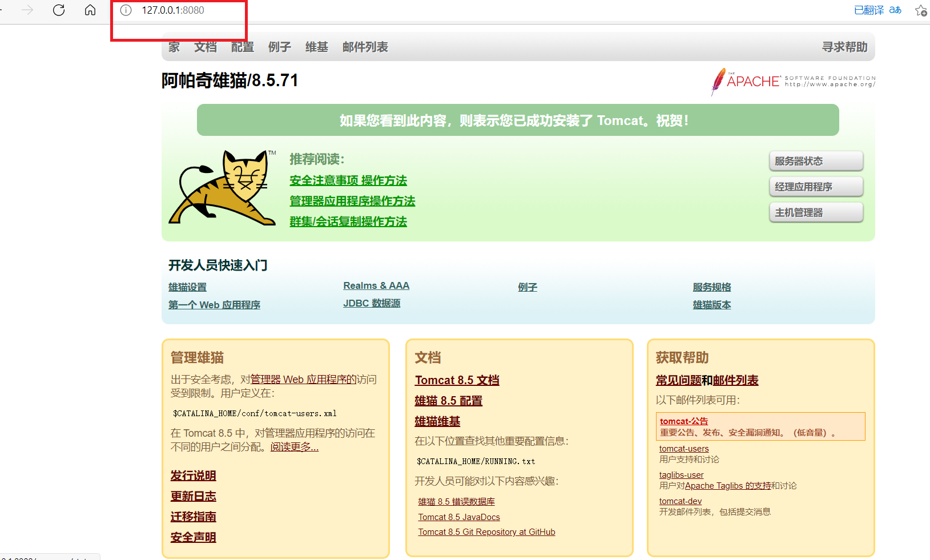Open 雄猫 8.5 配置 link
The image size is (930, 560).
click(x=449, y=401)
